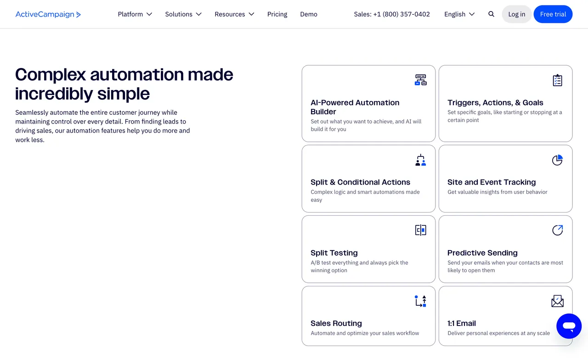Select the Split & Conditional Actions icon

(x=420, y=160)
